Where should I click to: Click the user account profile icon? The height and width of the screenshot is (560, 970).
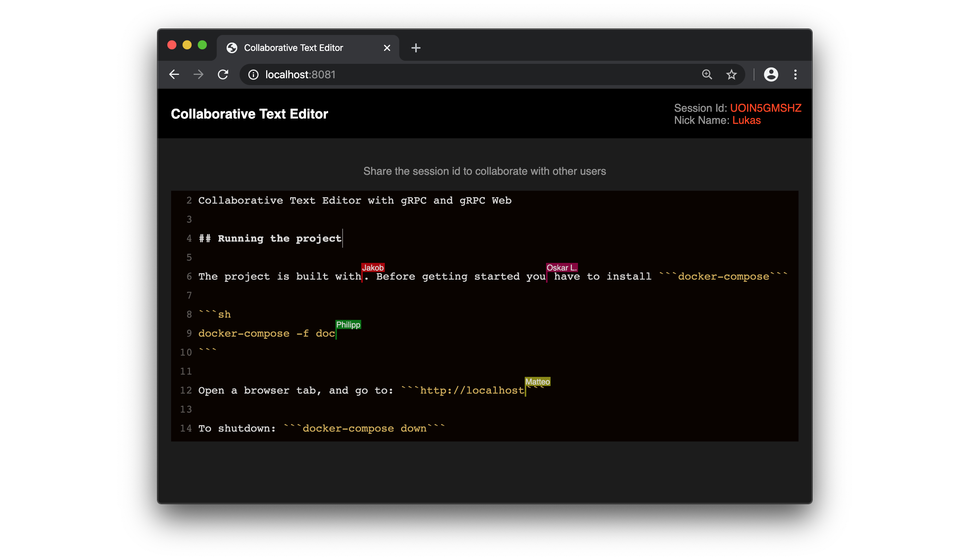(771, 74)
